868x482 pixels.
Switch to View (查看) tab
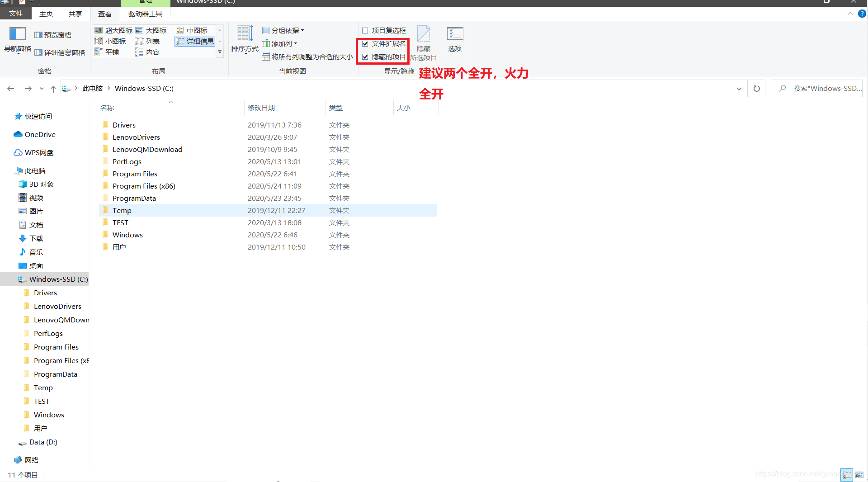(105, 14)
